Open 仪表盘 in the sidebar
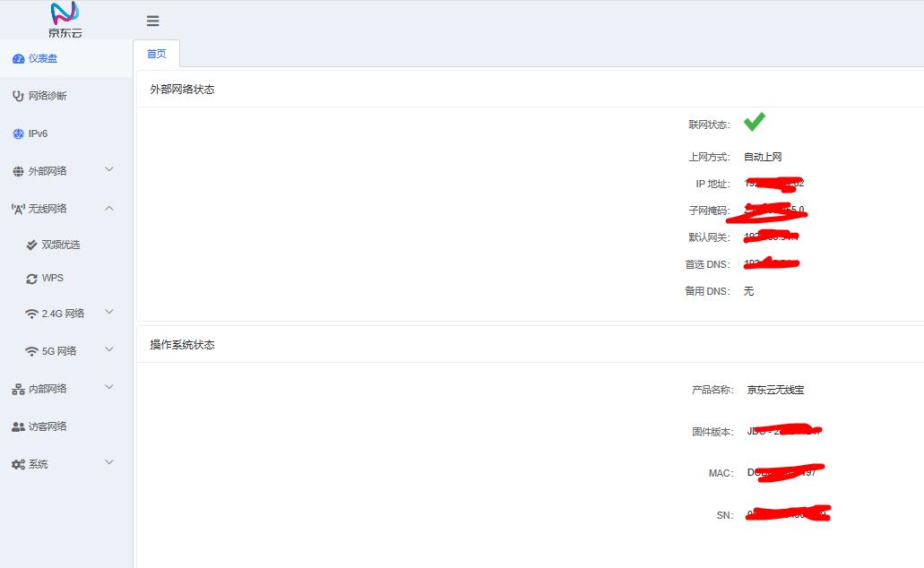Viewport: 924px width, 568px height. point(66,58)
